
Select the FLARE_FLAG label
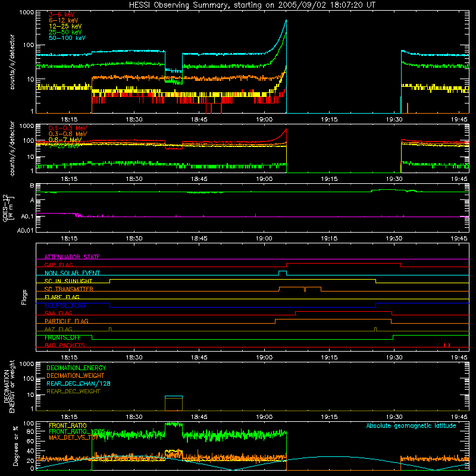(x=62, y=297)
